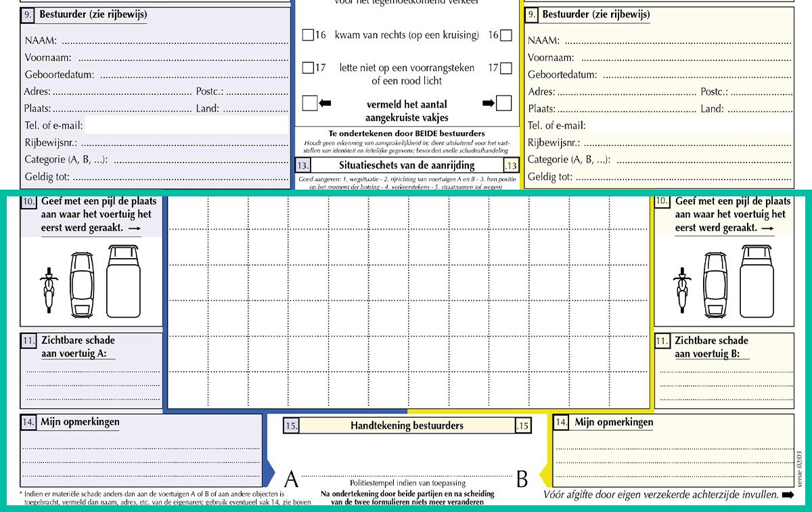Viewport: 812px width, 512px height.
Task: Click the Mijn opmerkingen box for vehicle B
Action: click(x=673, y=450)
